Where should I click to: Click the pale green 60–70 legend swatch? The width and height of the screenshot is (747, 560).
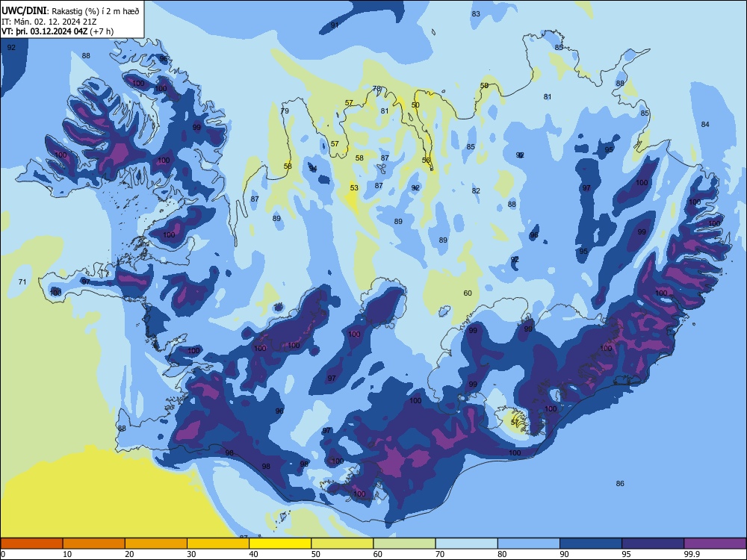(x=404, y=544)
